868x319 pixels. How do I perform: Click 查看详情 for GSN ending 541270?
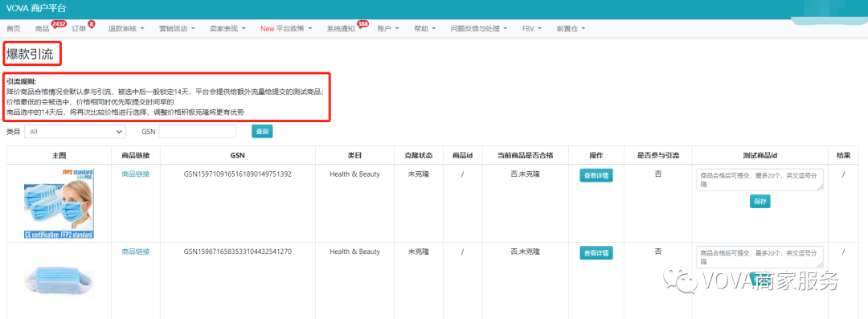[x=596, y=253]
